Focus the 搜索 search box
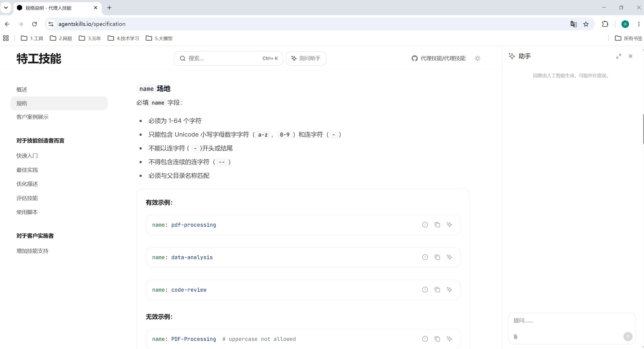 [x=228, y=58]
